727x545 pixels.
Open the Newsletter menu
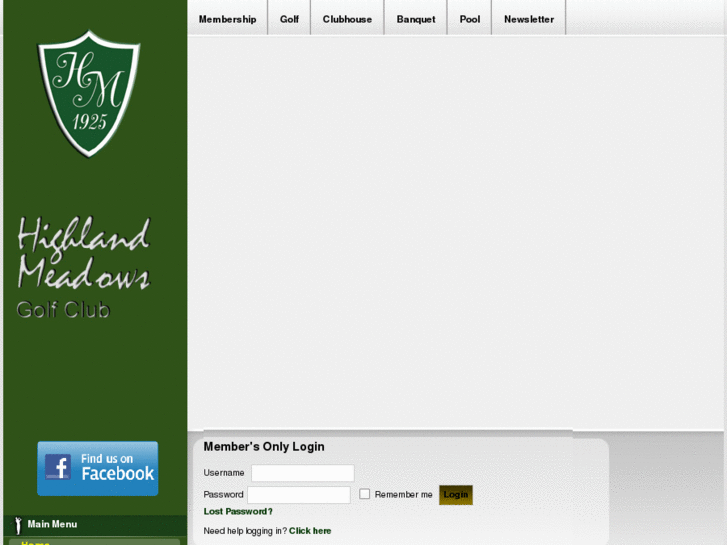coord(529,19)
